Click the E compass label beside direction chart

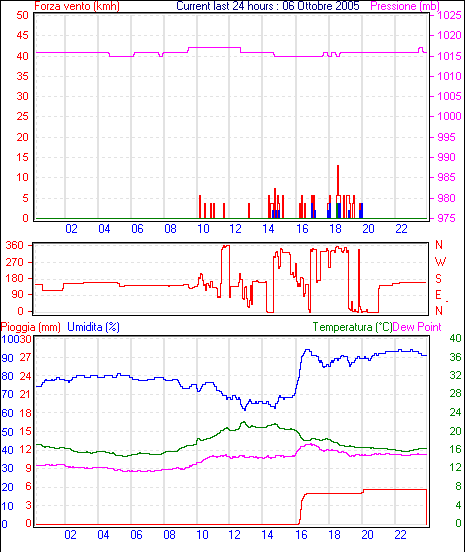[438, 295]
